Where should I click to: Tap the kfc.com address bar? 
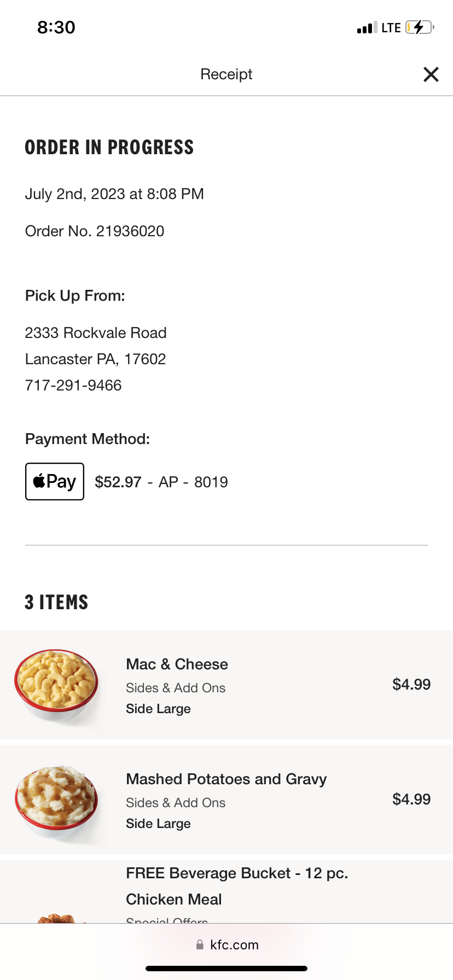226,945
